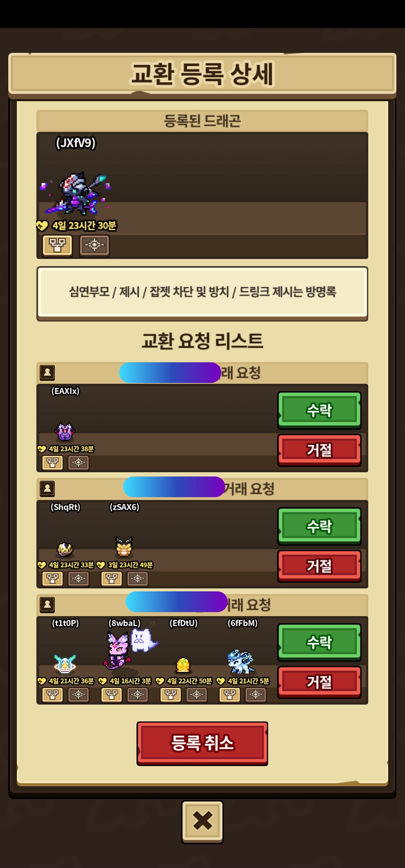Tap target detail icon under JXfV9 dragon
The height and width of the screenshot is (868, 405).
coord(94,245)
